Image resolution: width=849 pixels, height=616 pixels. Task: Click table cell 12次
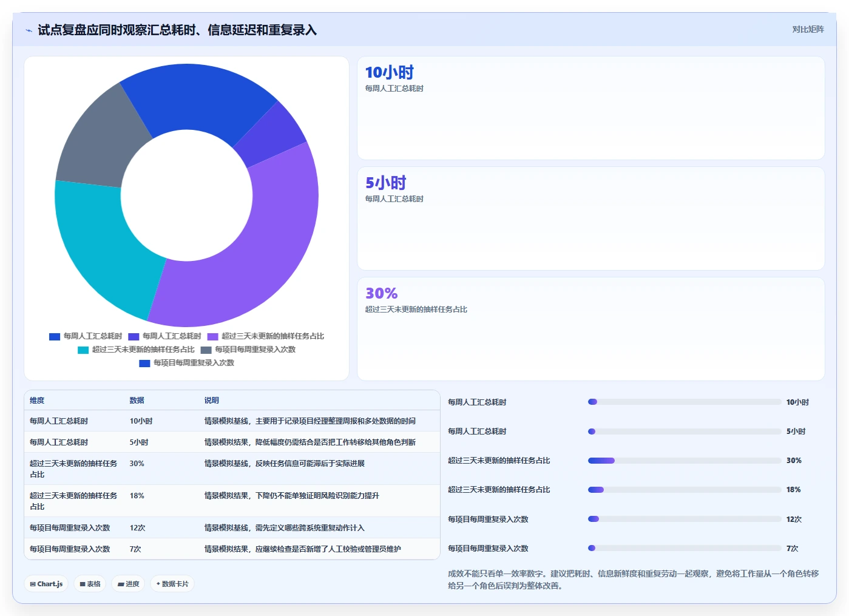(137, 528)
